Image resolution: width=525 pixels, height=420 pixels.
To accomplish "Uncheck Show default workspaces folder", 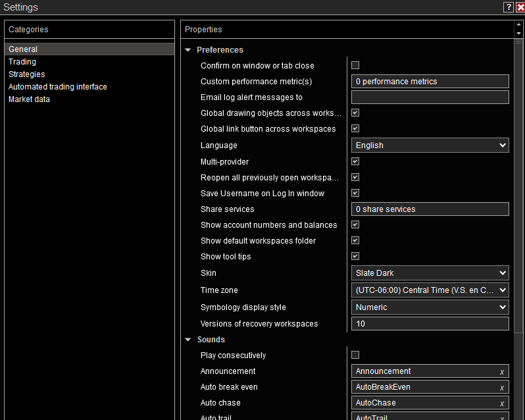I will 355,240.
